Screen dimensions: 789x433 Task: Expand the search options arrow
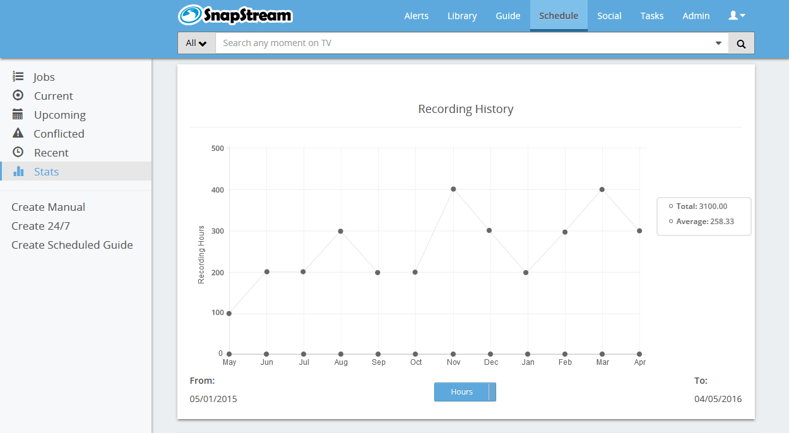[718, 44]
